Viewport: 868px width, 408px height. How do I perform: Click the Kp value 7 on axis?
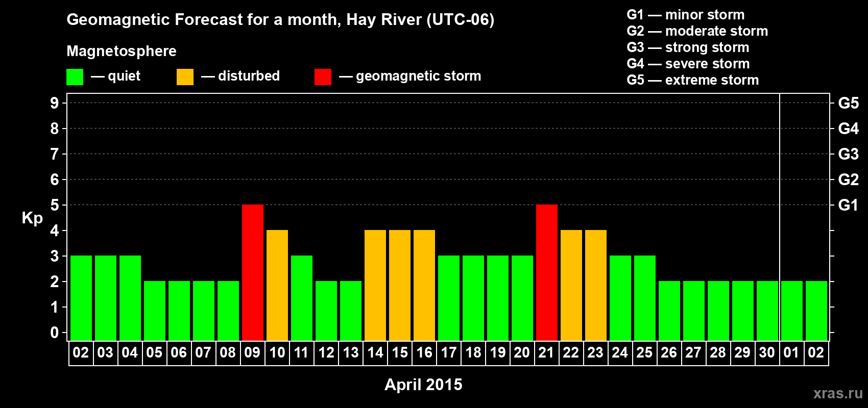coord(55,154)
